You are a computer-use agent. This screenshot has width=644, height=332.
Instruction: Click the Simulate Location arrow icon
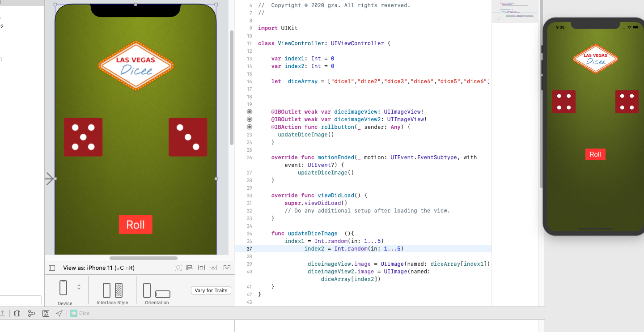59,313
